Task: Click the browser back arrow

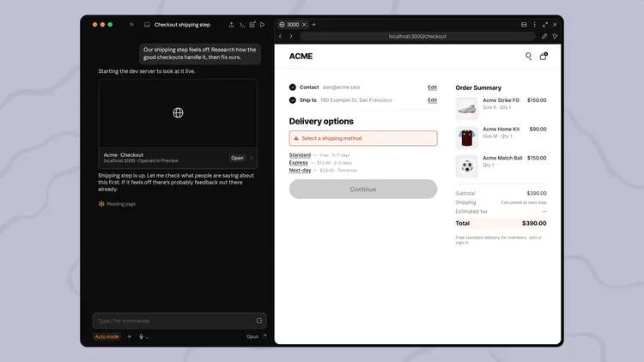Action: tap(281, 37)
